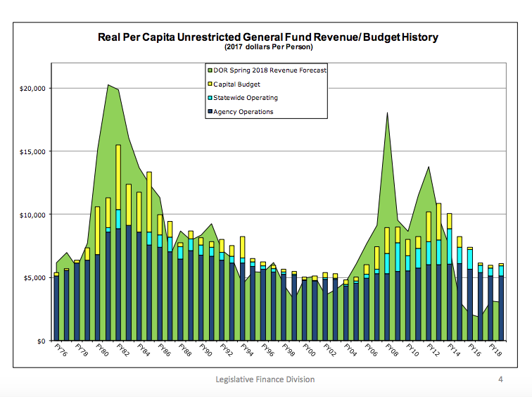Click the FY84 x-axis label

(x=144, y=350)
